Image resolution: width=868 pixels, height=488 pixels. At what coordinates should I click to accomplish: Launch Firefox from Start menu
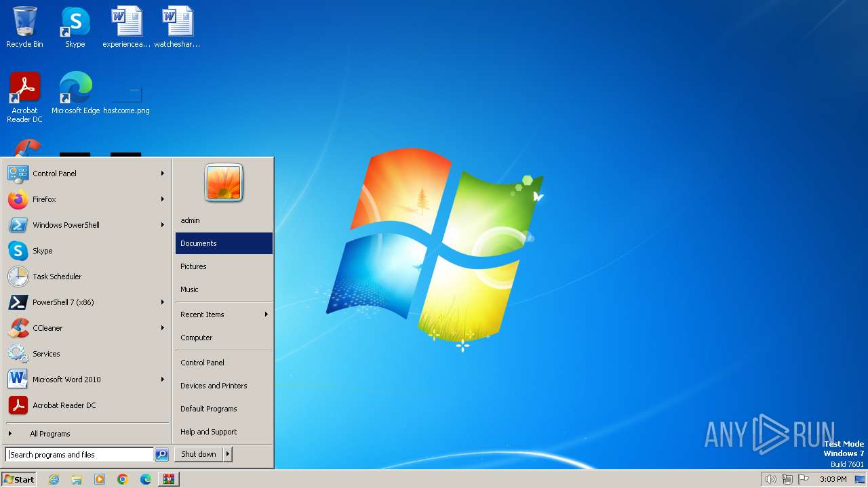tap(87, 199)
